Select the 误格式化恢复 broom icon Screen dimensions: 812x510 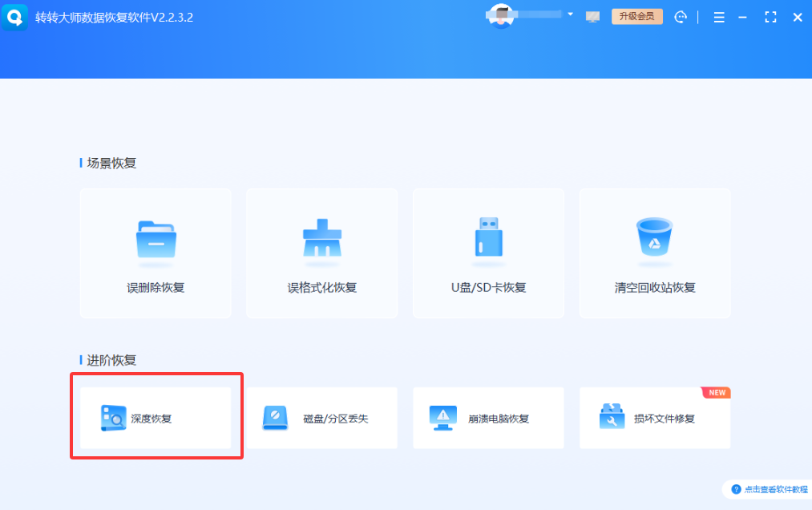click(x=322, y=238)
